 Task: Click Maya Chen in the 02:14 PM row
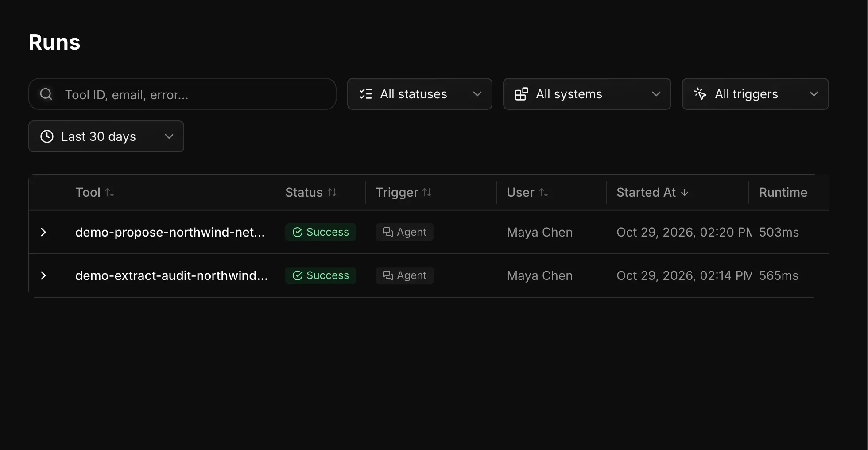point(539,275)
